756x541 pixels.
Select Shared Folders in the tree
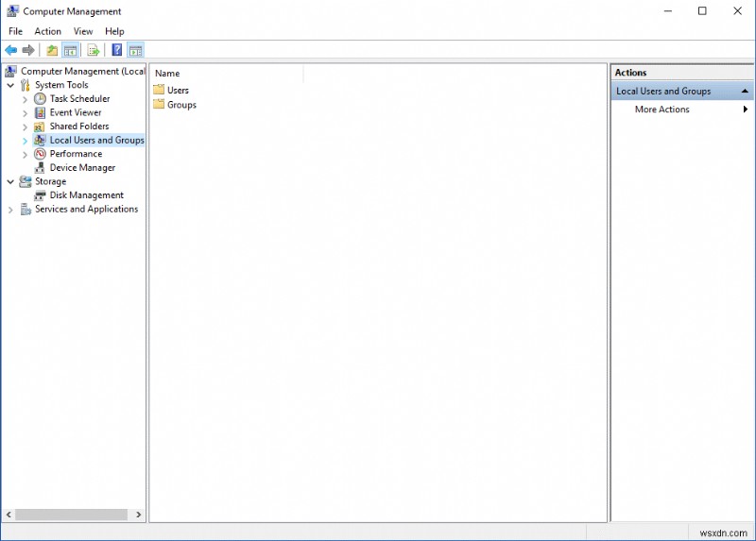[79, 127]
